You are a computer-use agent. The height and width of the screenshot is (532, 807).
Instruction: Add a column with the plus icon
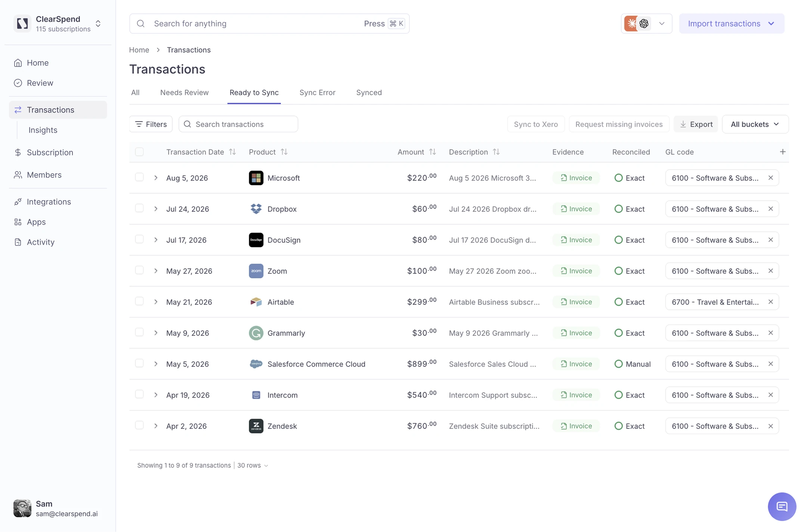coord(783,152)
